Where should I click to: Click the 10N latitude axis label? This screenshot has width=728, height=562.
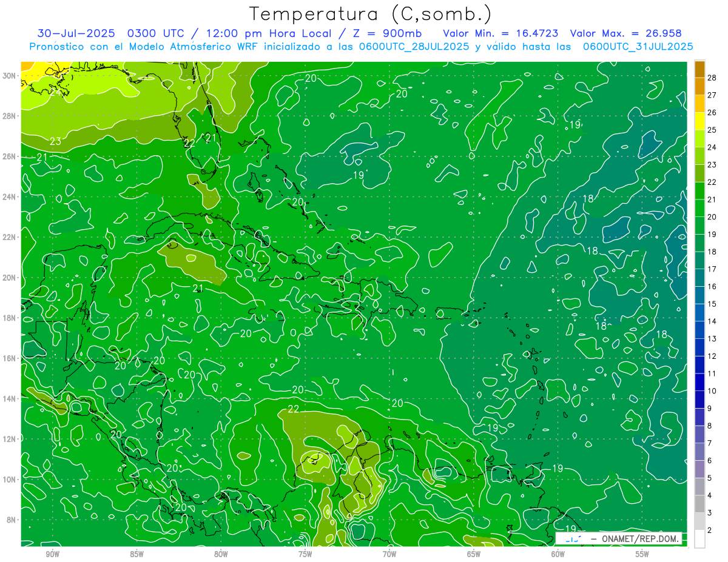click(9, 479)
